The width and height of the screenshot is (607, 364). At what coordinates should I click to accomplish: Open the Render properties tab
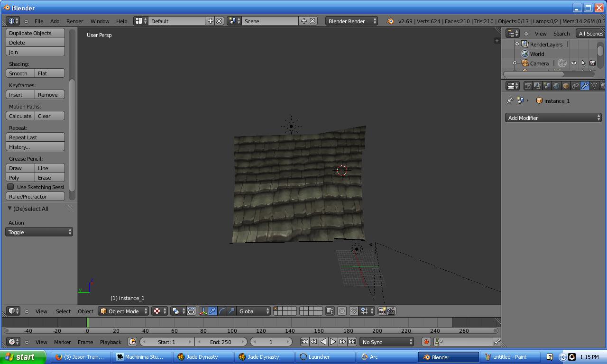pyautogui.click(x=528, y=85)
